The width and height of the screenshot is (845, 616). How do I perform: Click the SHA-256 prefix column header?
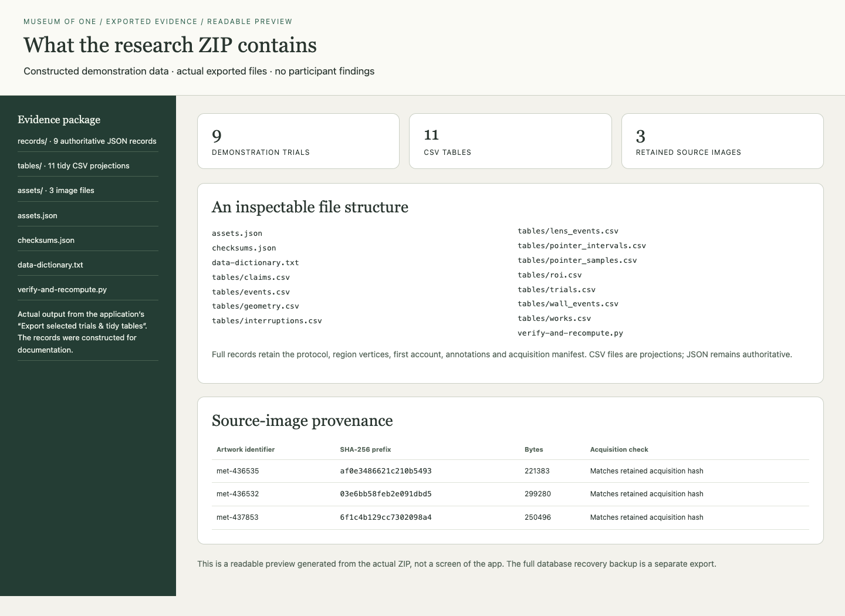366,449
